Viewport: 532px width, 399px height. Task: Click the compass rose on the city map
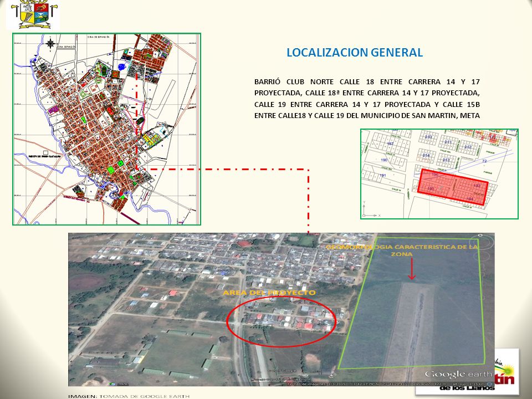[x=51, y=43]
